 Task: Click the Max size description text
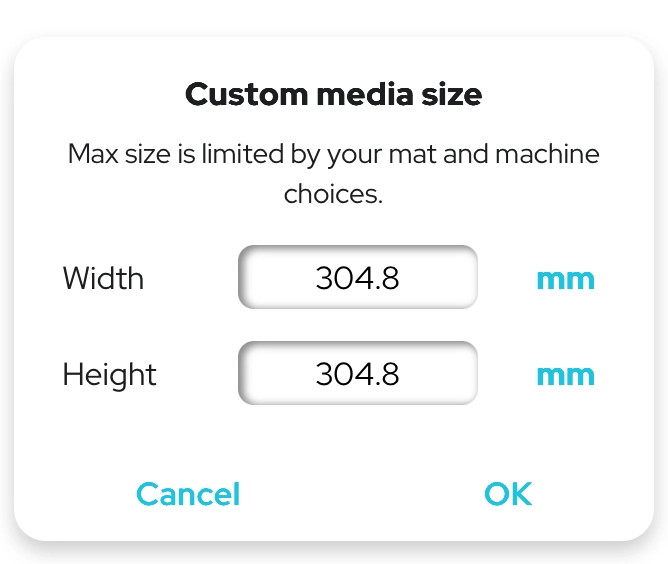334,155
